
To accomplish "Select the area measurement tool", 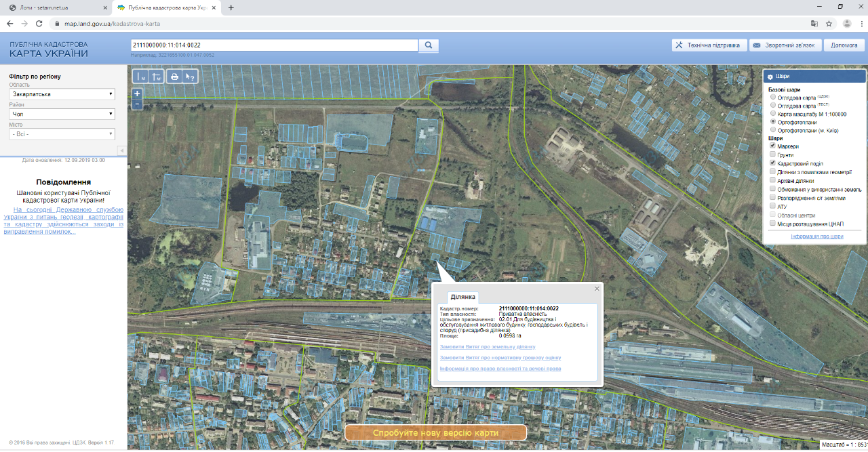I will coord(157,77).
